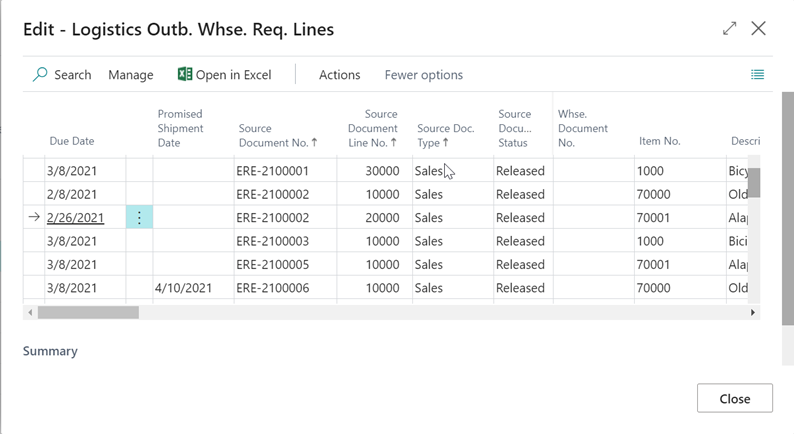Click the Excel icon in toolbar
The width and height of the screenshot is (794, 434).
[x=185, y=75]
